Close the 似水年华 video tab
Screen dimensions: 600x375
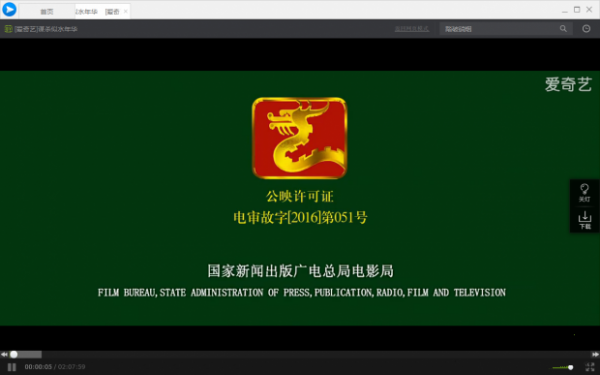point(126,11)
